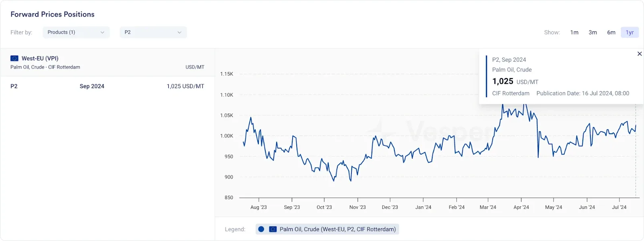Click the West-EU (VPI) heading

click(x=40, y=58)
